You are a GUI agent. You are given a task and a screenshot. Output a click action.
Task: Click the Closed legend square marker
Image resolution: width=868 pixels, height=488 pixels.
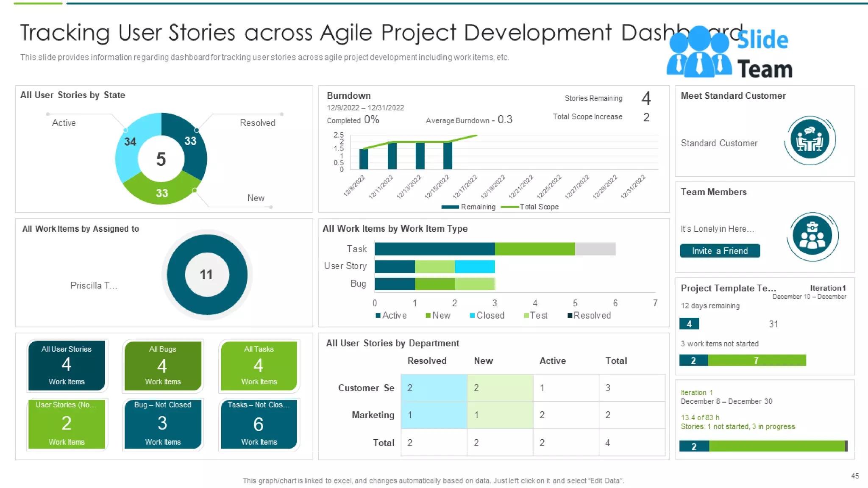coord(472,316)
